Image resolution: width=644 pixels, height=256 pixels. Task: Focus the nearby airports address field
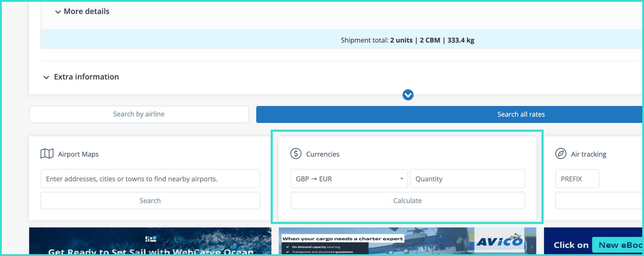click(x=150, y=179)
